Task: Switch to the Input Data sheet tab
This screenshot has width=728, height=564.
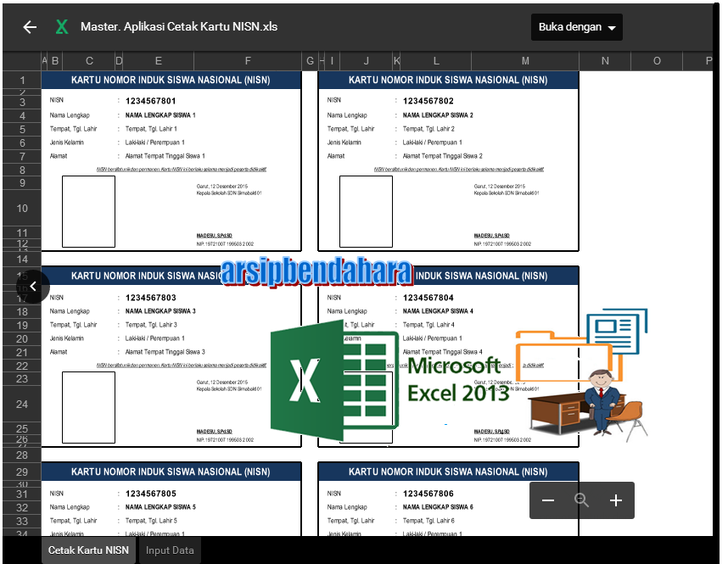Action: (x=170, y=550)
